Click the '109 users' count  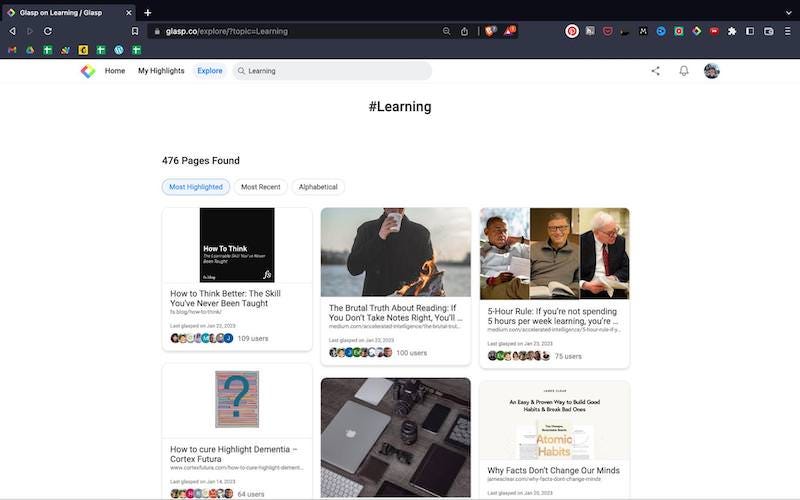tap(253, 338)
